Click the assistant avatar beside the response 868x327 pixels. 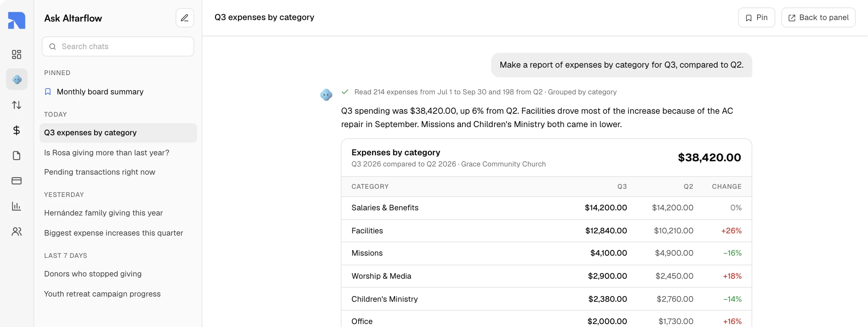point(326,95)
